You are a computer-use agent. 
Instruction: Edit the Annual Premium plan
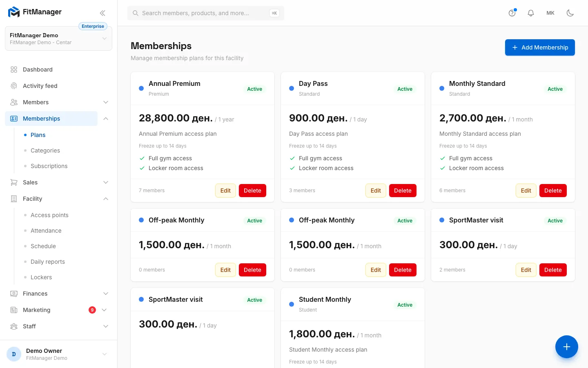225,191
